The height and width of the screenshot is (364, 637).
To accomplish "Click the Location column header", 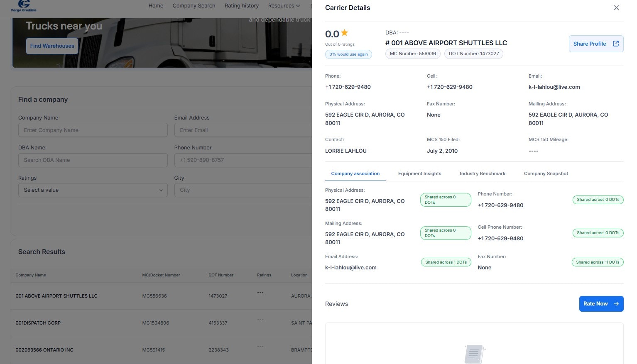I will pos(299,275).
